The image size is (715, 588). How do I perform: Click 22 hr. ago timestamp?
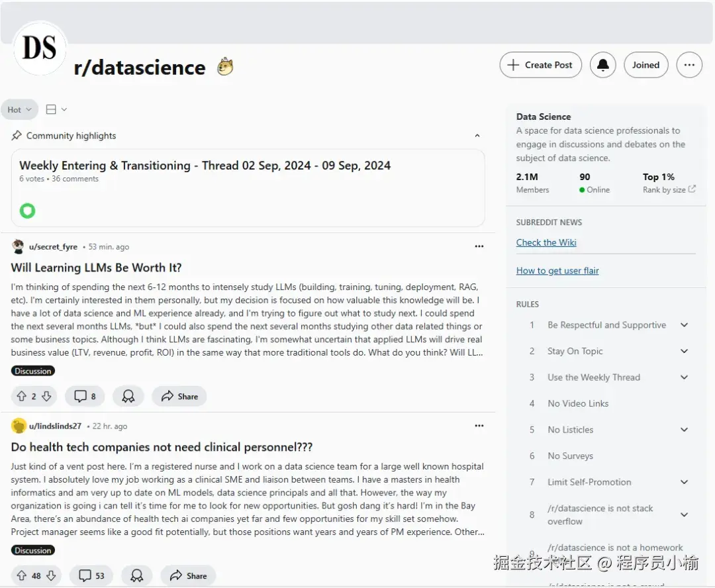[x=109, y=426]
